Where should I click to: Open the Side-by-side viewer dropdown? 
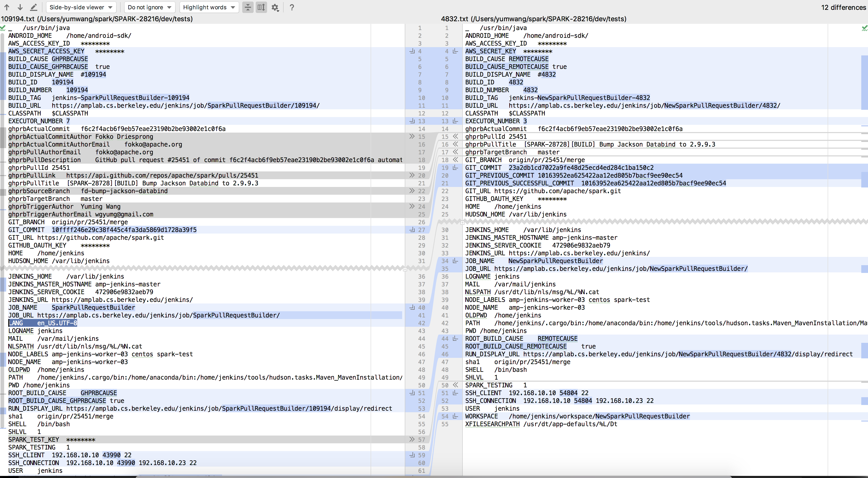[81, 8]
